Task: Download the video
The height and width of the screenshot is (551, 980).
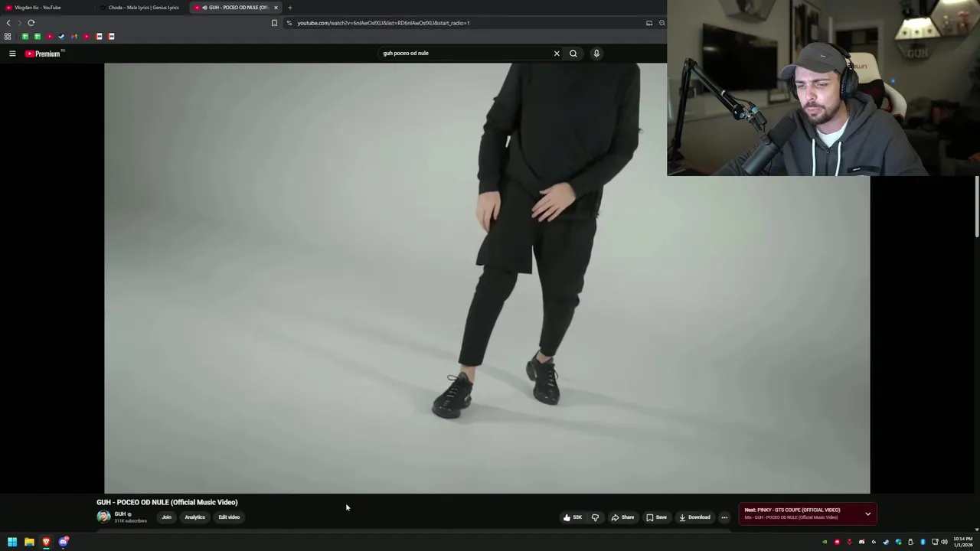Action: [694, 517]
